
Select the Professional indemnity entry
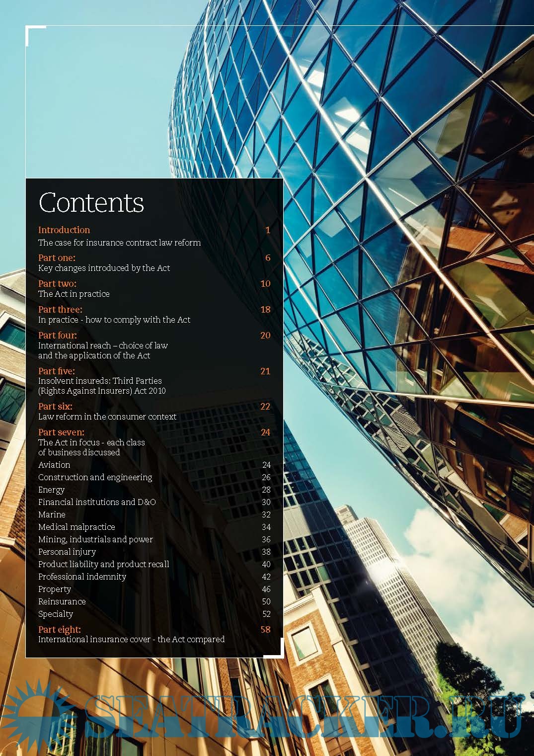coord(82,577)
